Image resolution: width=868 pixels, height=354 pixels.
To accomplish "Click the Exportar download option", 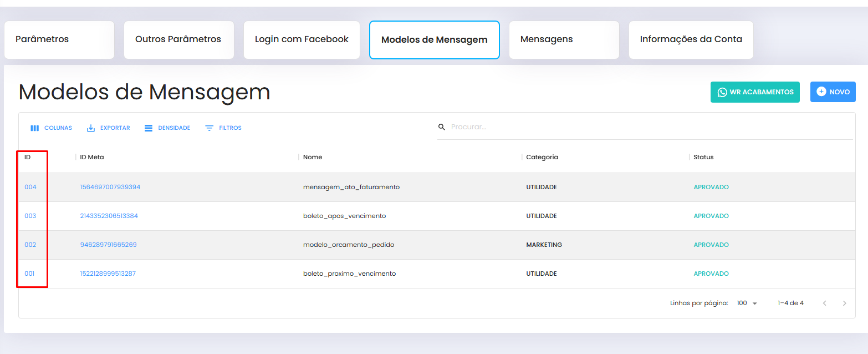I will click(109, 128).
